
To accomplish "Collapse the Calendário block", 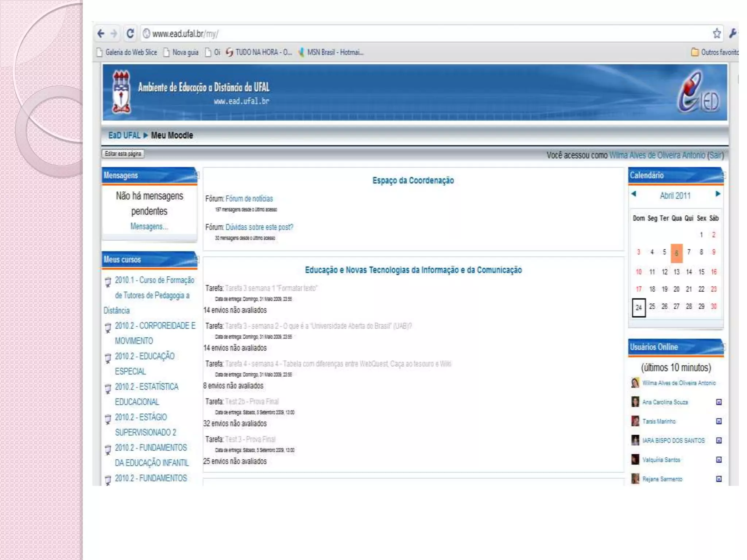I will tap(723, 175).
